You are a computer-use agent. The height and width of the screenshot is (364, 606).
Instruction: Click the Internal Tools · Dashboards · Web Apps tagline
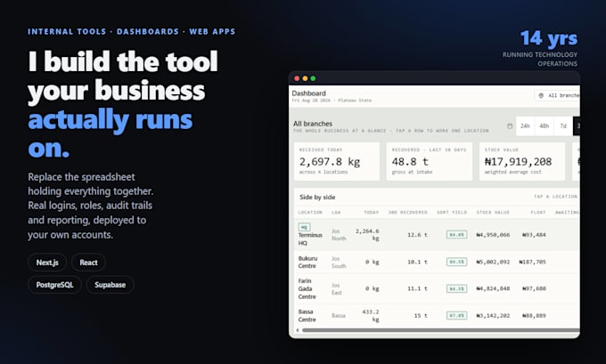pos(131,32)
